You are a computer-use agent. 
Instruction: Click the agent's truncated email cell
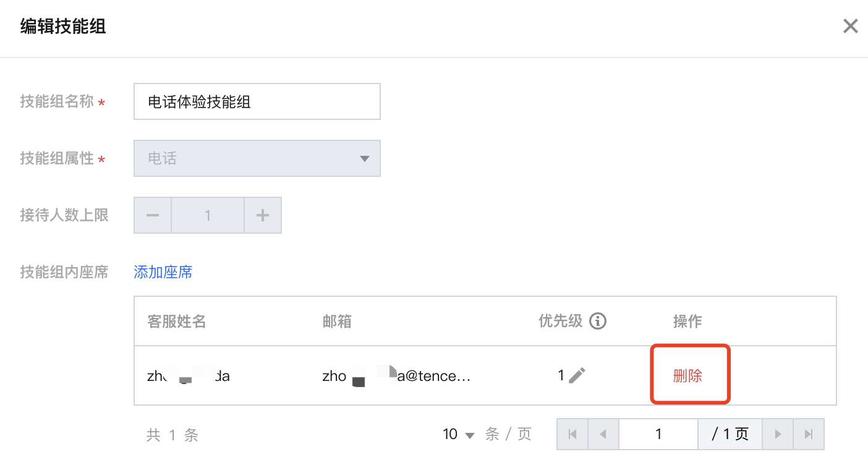(396, 375)
